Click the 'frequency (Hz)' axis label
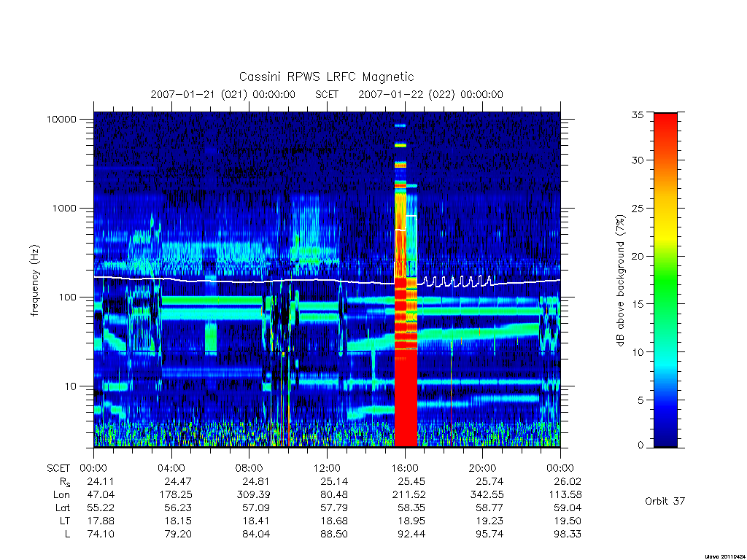This screenshot has width=747, height=560. pyautogui.click(x=34, y=281)
